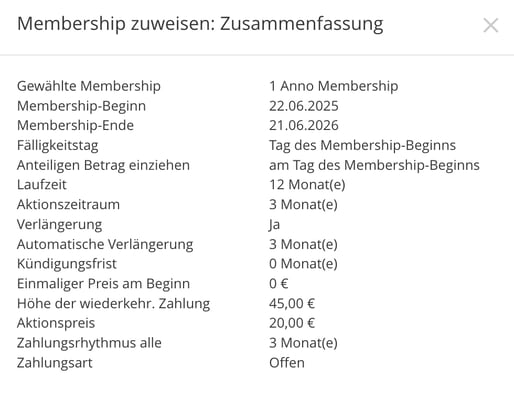Click the Laufzeit value 12 Monat(e)
This screenshot has height=401, width=514.
(307, 185)
